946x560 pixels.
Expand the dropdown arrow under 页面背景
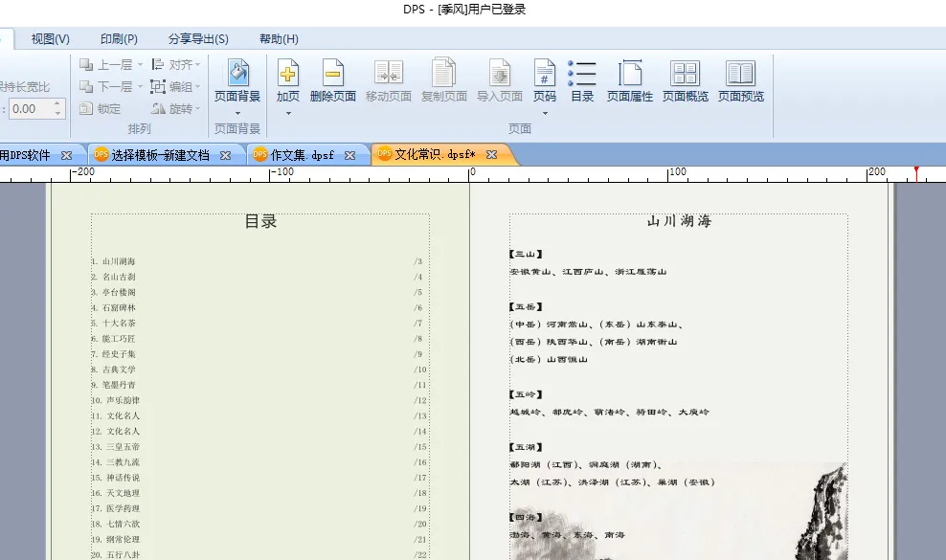point(237,113)
